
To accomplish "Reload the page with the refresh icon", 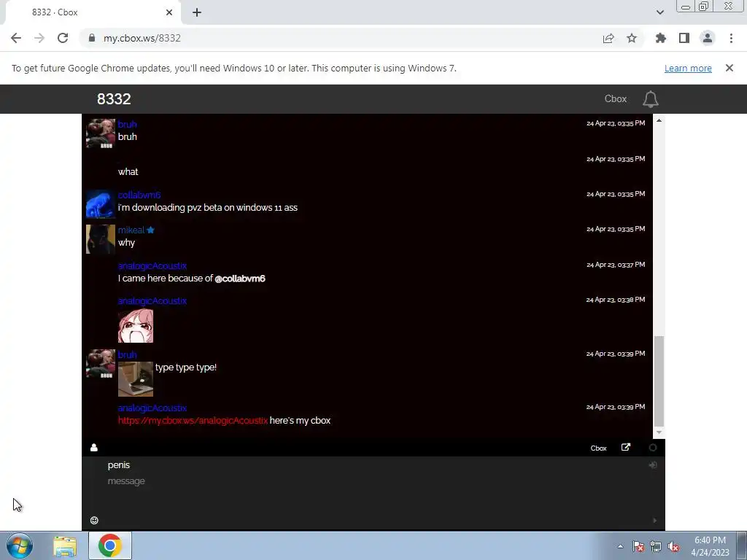I will coord(63,38).
